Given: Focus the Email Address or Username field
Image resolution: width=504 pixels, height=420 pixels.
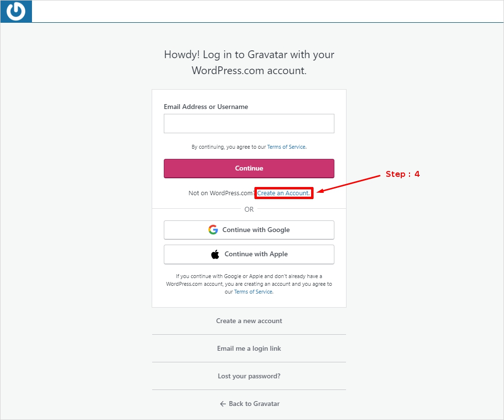Looking at the screenshot, I should 249,124.
